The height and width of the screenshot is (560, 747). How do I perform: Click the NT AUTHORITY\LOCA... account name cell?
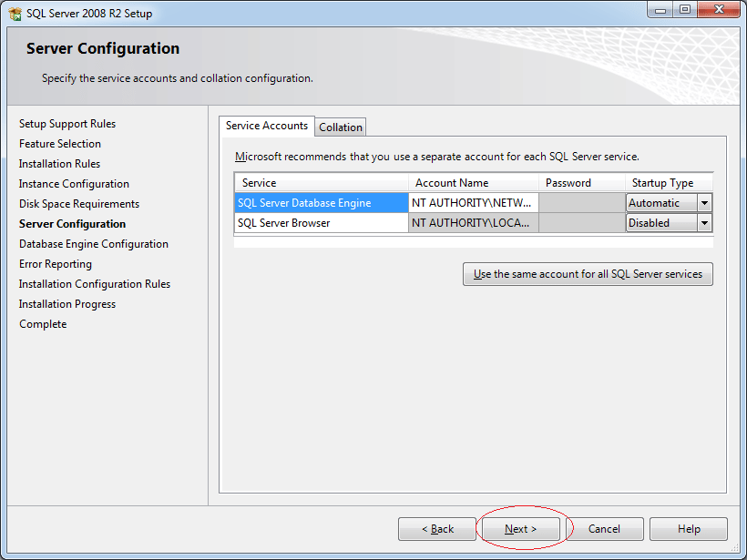(x=474, y=223)
